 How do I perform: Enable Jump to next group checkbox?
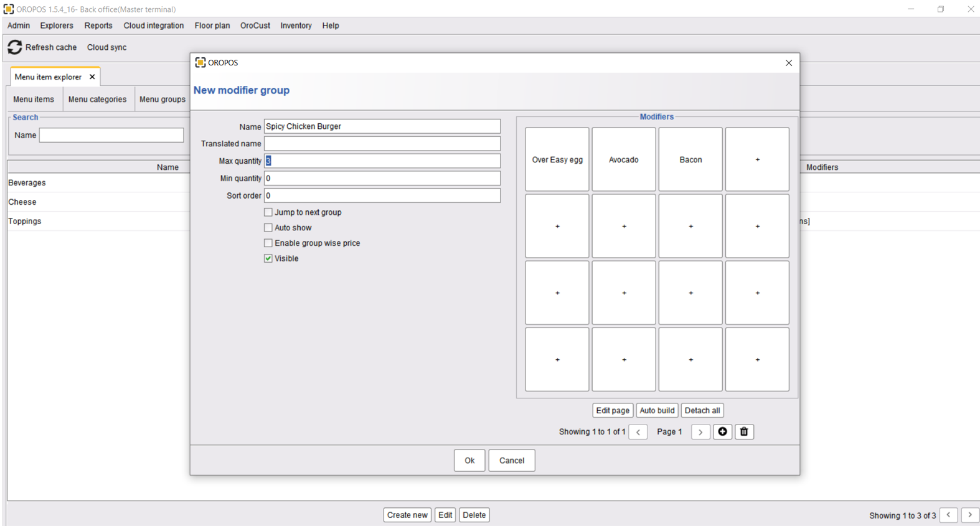click(268, 212)
